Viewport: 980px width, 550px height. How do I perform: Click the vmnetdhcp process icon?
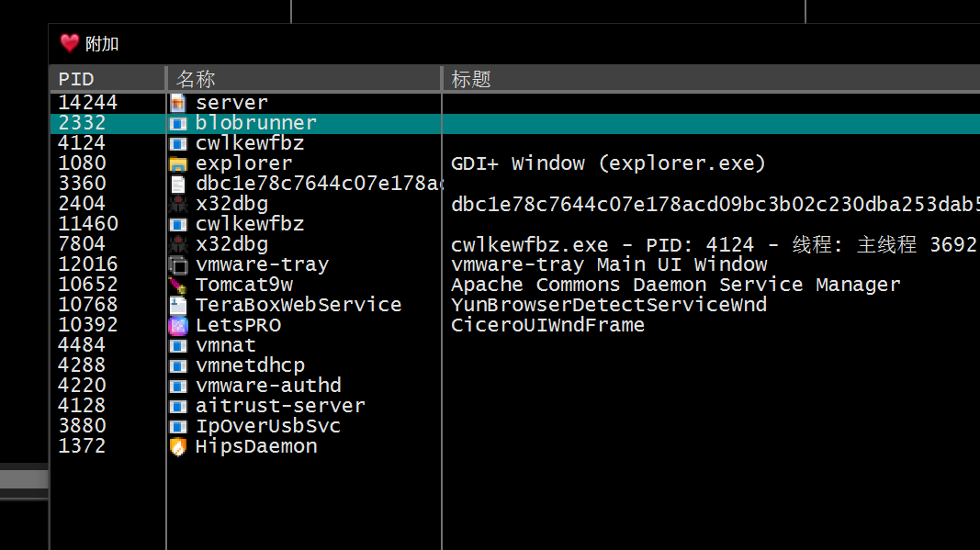[x=178, y=365]
